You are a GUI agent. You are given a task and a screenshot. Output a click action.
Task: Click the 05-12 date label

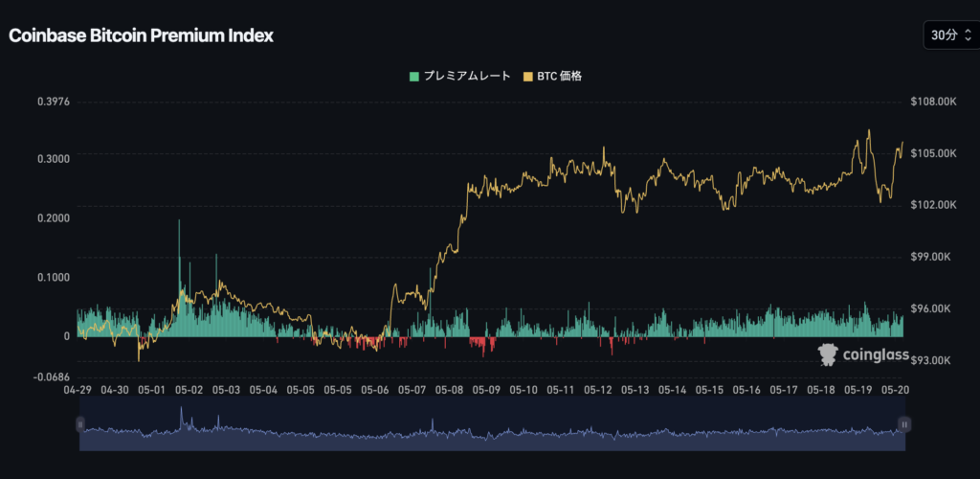point(598,390)
